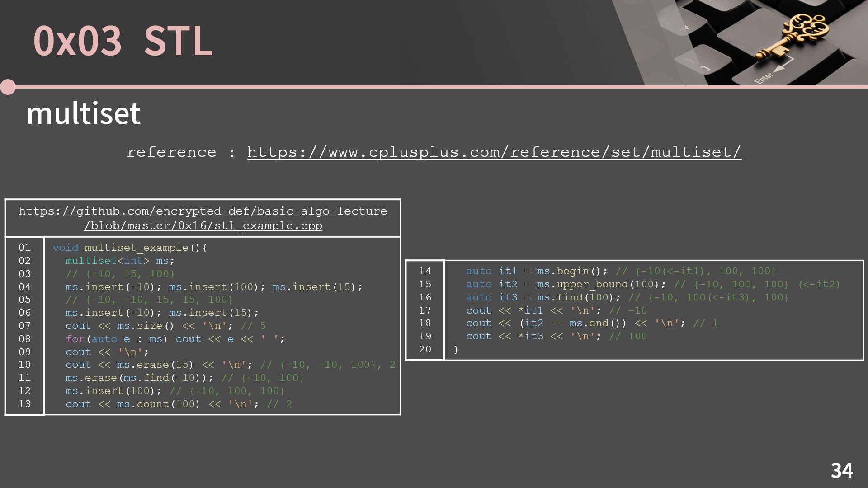Click the slide number 34

[x=842, y=471]
